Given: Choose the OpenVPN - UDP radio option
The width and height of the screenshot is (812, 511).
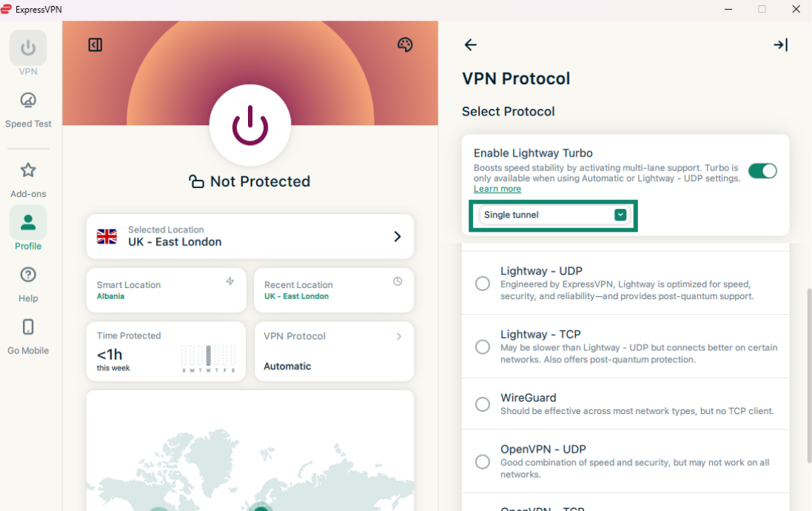Looking at the screenshot, I should (483, 462).
